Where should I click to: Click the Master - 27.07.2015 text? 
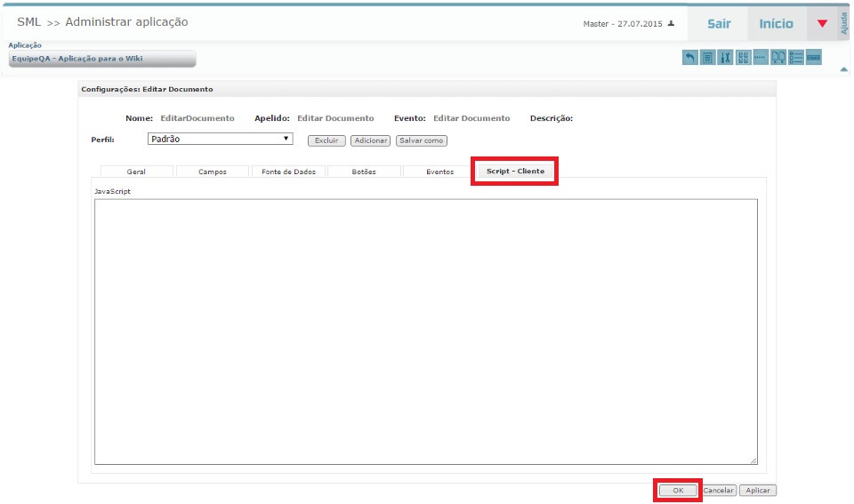[x=623, y=24]
